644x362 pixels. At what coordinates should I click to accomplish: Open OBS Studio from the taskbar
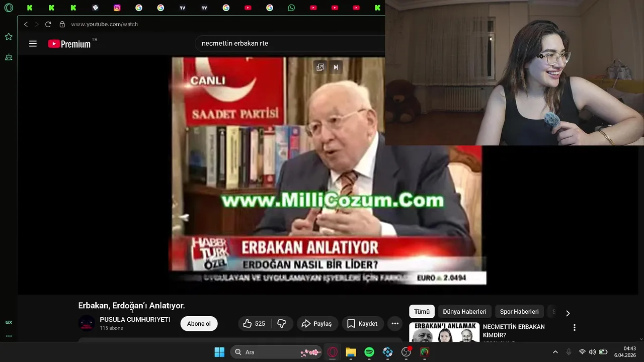[x=406, y=352]
